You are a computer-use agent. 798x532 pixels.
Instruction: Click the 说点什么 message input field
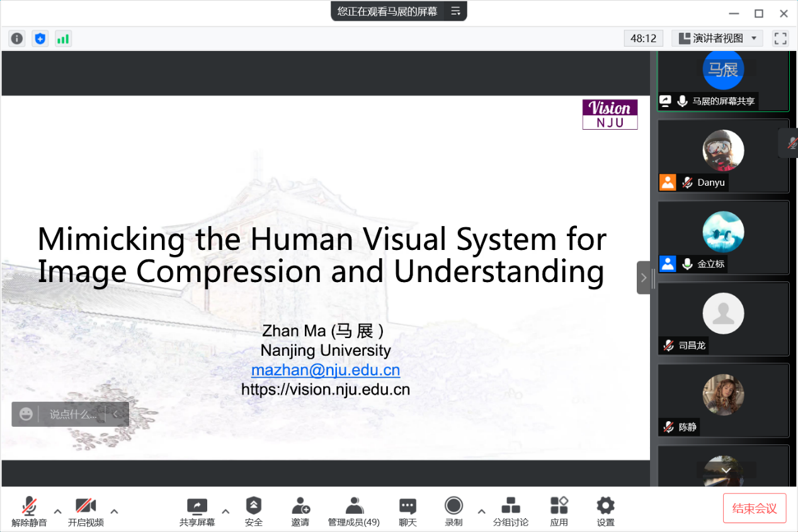(73, 414)
